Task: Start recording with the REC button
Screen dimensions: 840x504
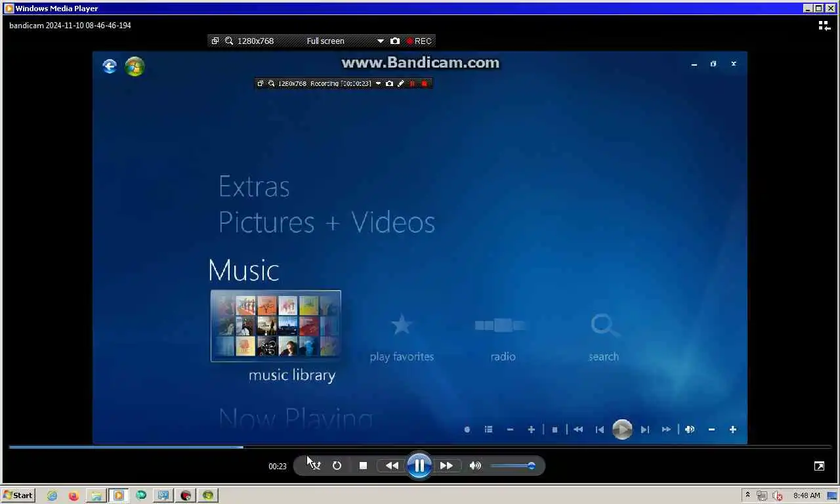Action: pyautogui.click(x=419, y=41)
